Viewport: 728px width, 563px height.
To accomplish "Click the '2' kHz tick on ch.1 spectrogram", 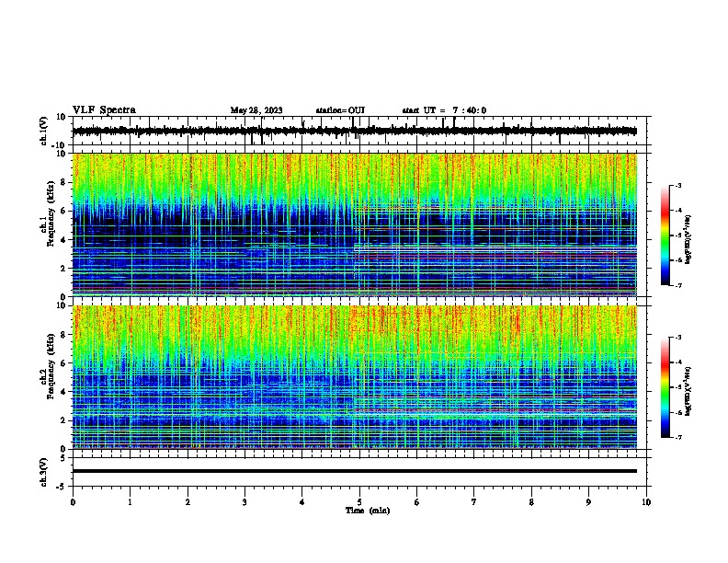I will click(x=63, y=268).
